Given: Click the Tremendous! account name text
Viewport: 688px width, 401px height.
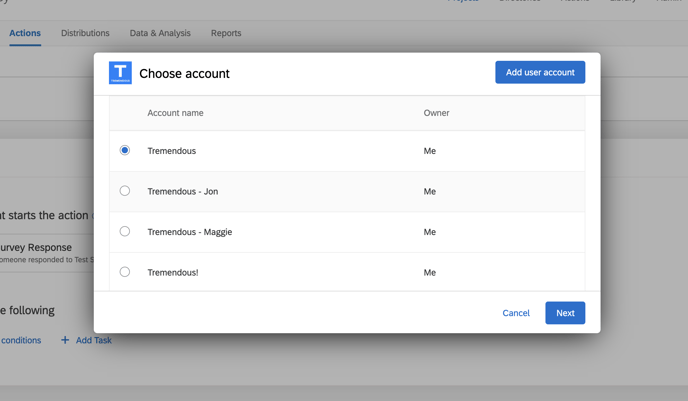Looking at the screenshot, I should tap(173, 272).
